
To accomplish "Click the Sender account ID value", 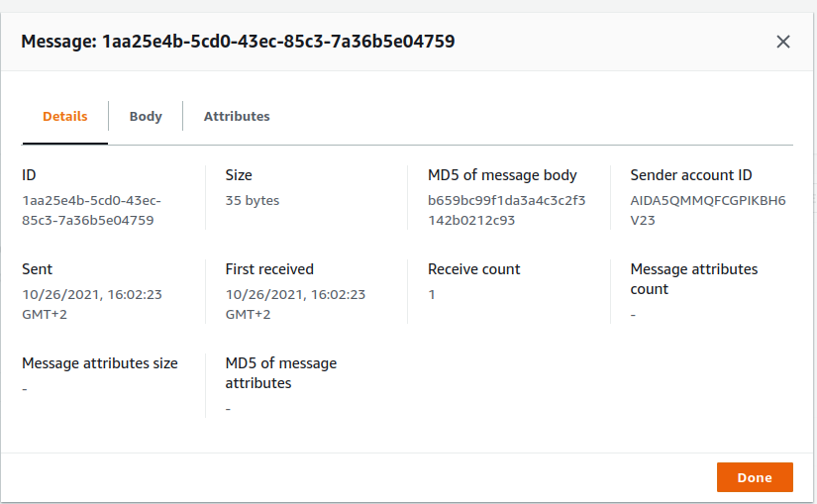I will pos(707,210).
